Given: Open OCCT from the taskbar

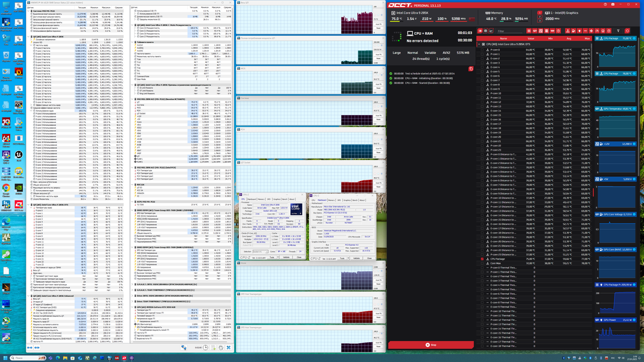Looking at the screenshot, I should [x=124, y=358].
